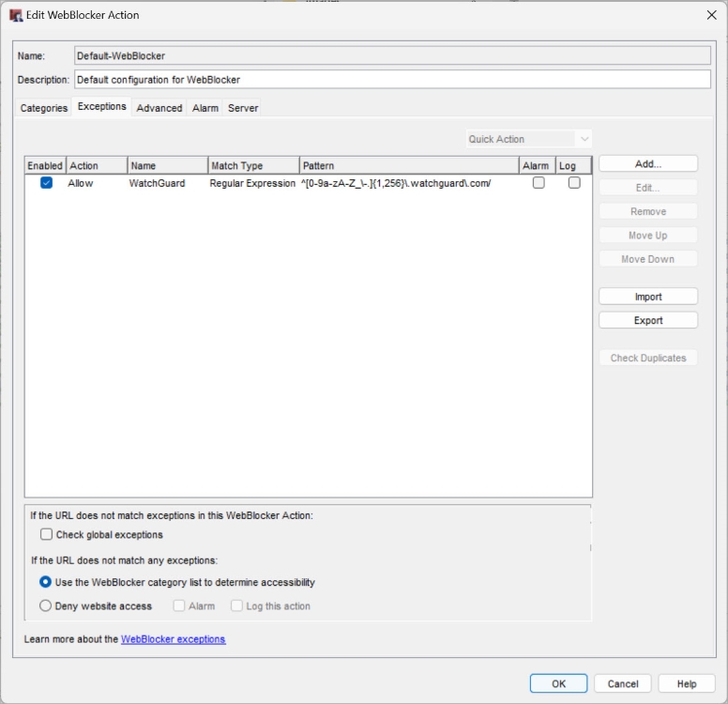Click the Alarm column header

pos(538,165)
